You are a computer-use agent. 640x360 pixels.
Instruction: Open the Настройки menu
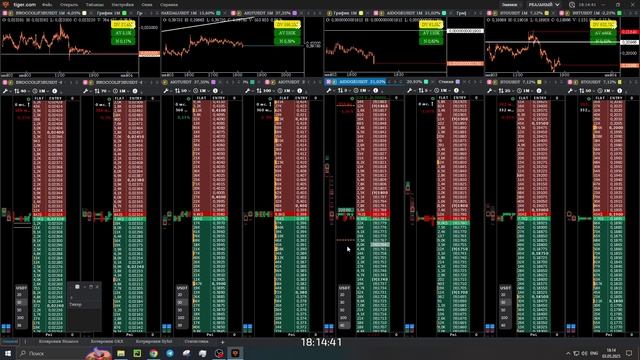pos(122,5)
